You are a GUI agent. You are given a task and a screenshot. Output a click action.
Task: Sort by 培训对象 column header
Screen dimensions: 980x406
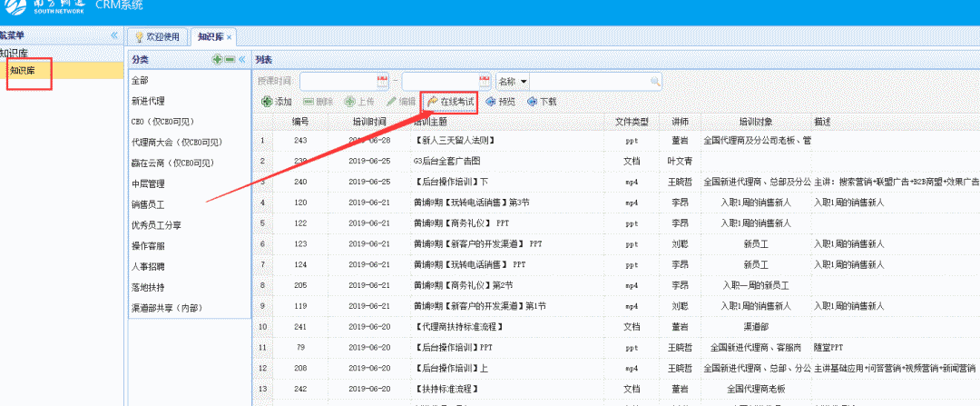pyautogui.click(x=756, y=122)
